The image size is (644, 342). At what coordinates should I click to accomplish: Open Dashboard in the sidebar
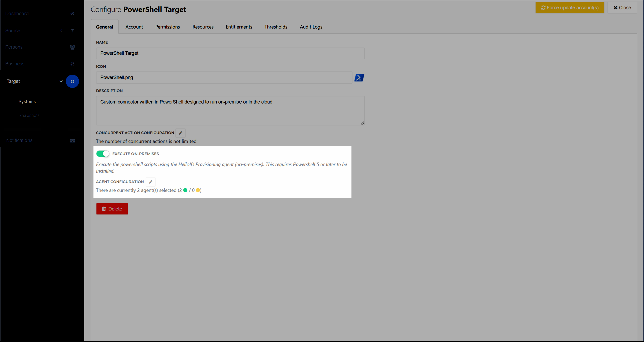point(17,14)
